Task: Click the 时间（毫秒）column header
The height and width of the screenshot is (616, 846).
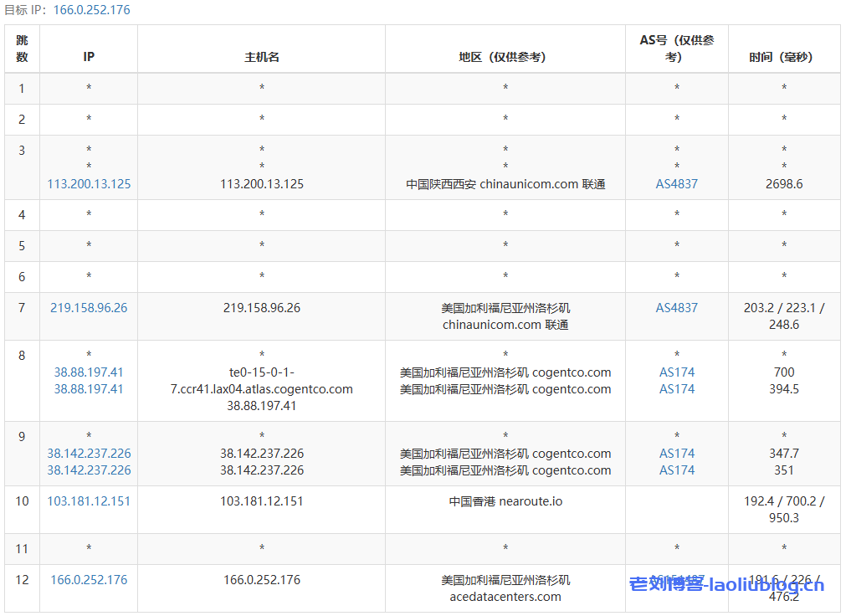Action: 783,57
